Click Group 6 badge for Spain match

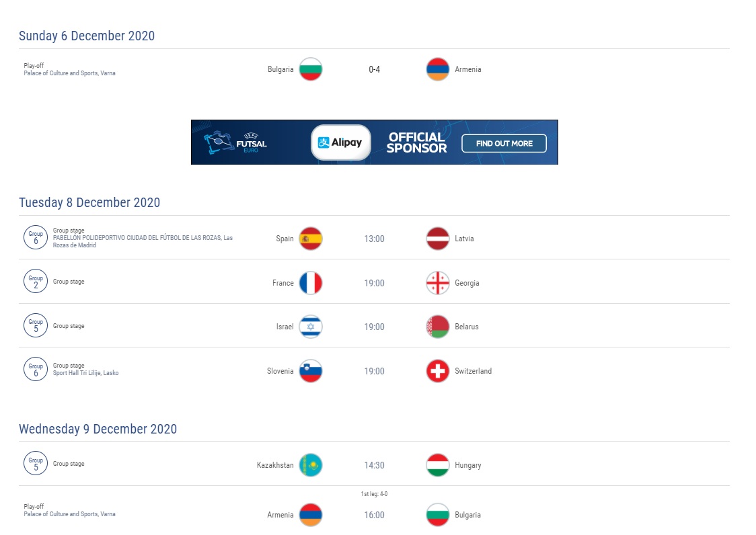[x=36, y=238]
